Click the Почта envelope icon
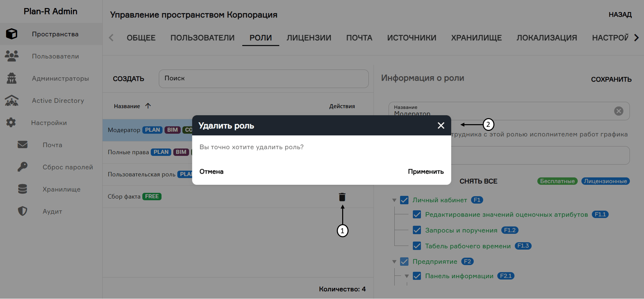 (23, 145)
